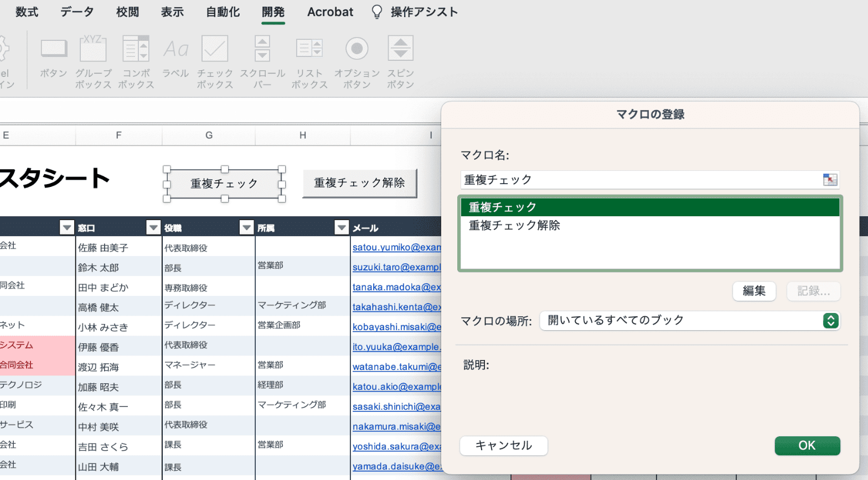Select 重複チェック in the macro list

click(x=650, y=207)
